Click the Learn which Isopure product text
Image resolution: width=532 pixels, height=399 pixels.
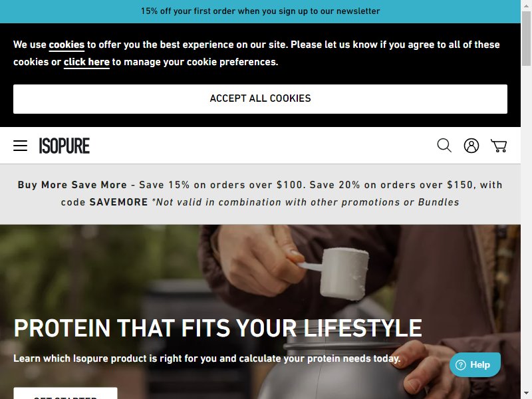tap(207, 358)
